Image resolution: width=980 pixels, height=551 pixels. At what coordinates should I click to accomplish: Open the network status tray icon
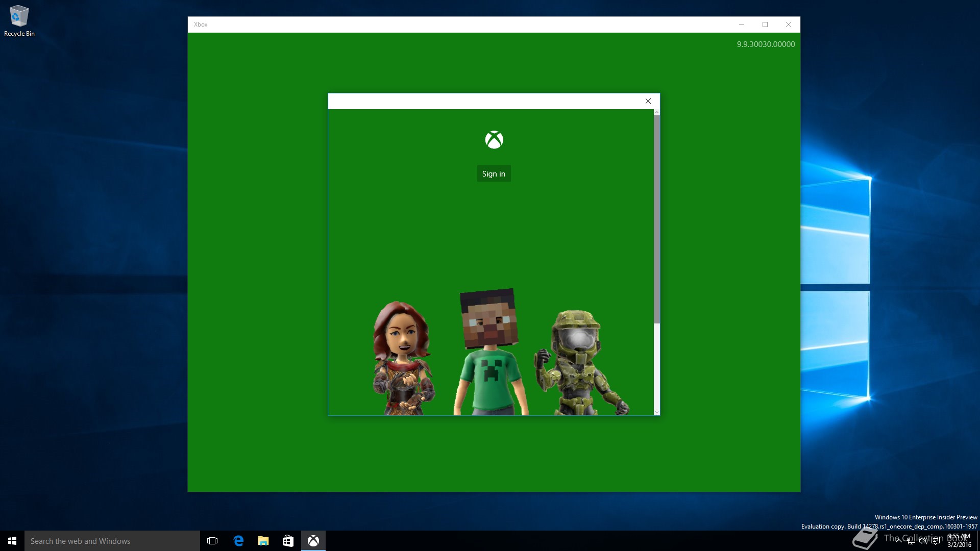coord(911,541)
